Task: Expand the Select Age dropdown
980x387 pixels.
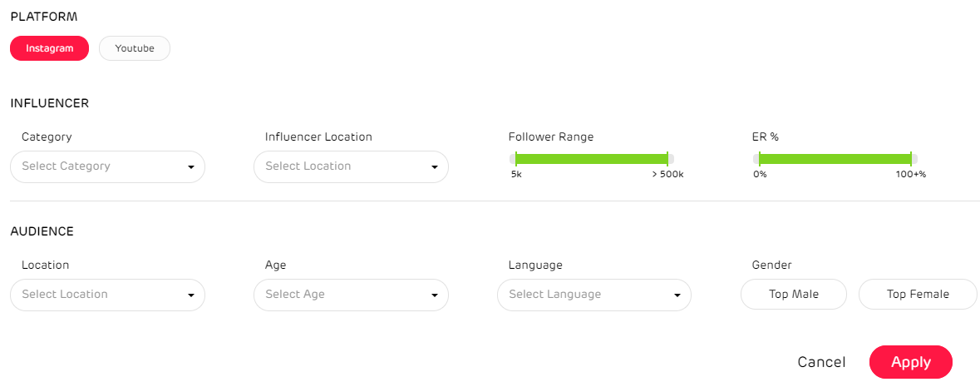Action: pyautogui.click(x=342, y=295)
